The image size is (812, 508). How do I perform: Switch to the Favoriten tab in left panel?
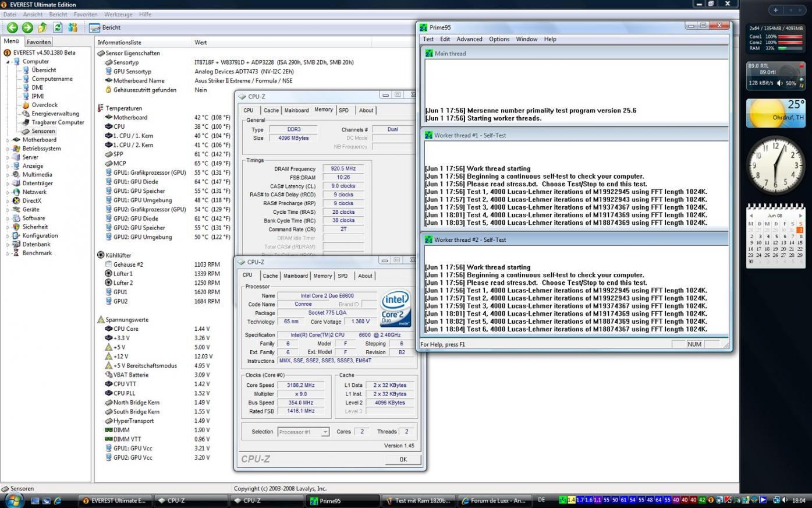[x=39, y=42]
